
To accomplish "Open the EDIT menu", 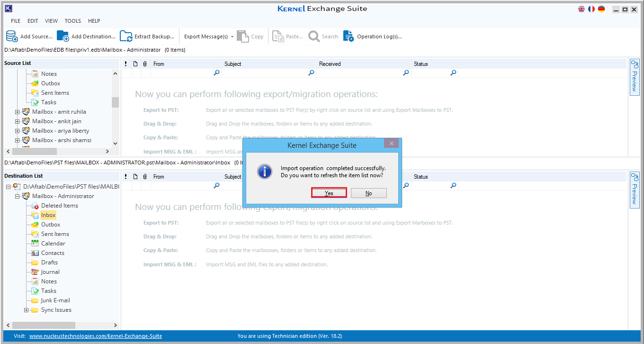I will coord(33,21).
